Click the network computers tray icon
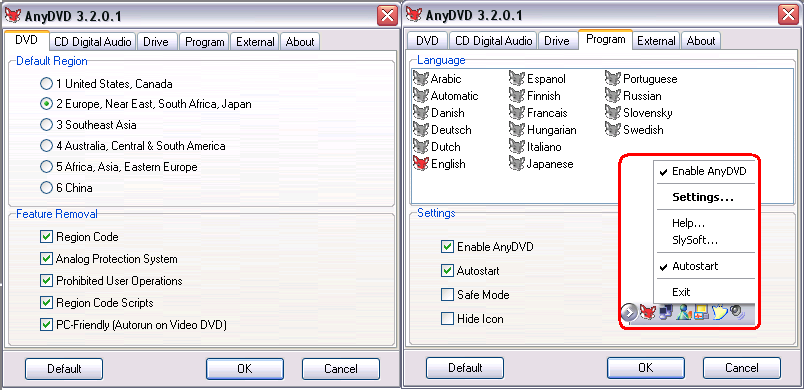 665,311
